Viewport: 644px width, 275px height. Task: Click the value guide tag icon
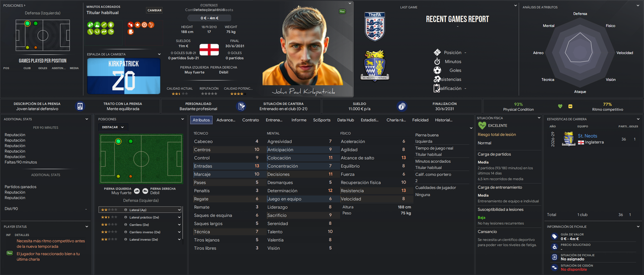point(554,236)
